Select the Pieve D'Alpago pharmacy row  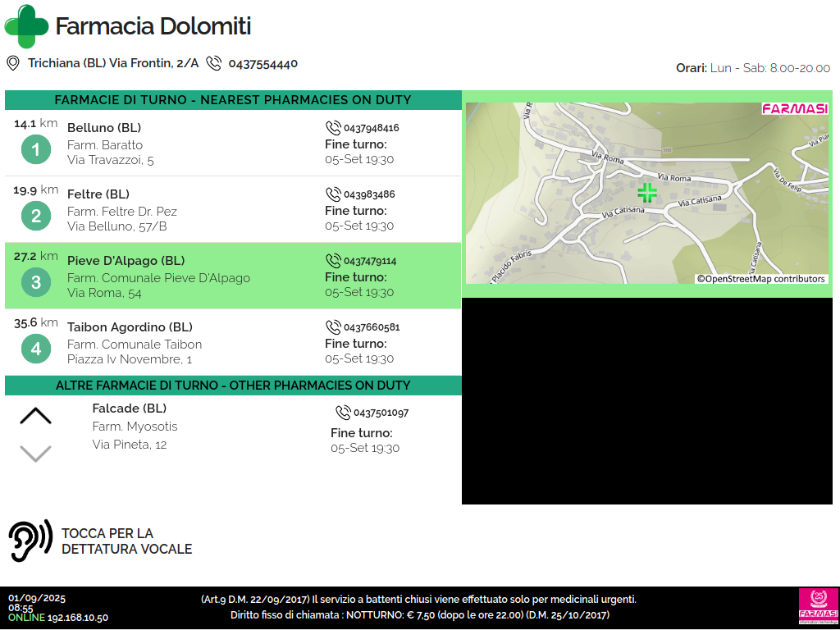(x=233, y=276)
